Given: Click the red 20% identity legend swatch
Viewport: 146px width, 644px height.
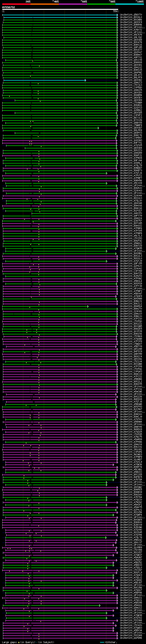Looking at the screenshot, I should 16,4.
